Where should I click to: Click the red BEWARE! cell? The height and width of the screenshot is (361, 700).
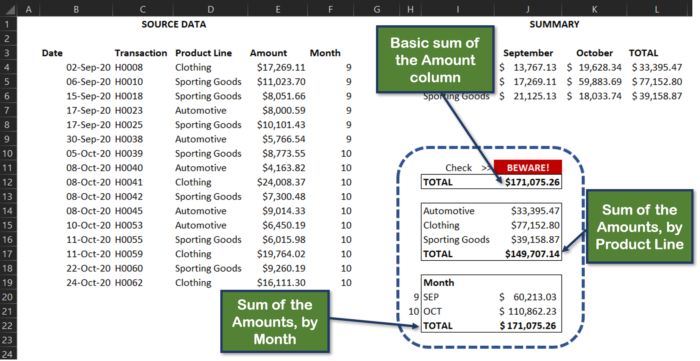(528, 168)
